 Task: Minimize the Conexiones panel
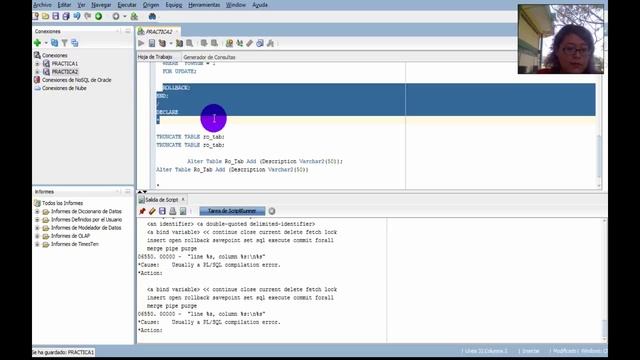128,31
